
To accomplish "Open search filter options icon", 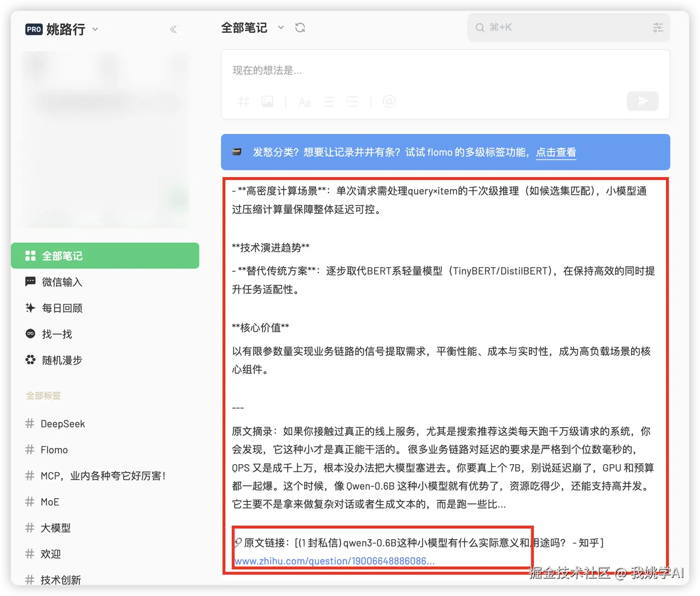I will tap(658, 27).
